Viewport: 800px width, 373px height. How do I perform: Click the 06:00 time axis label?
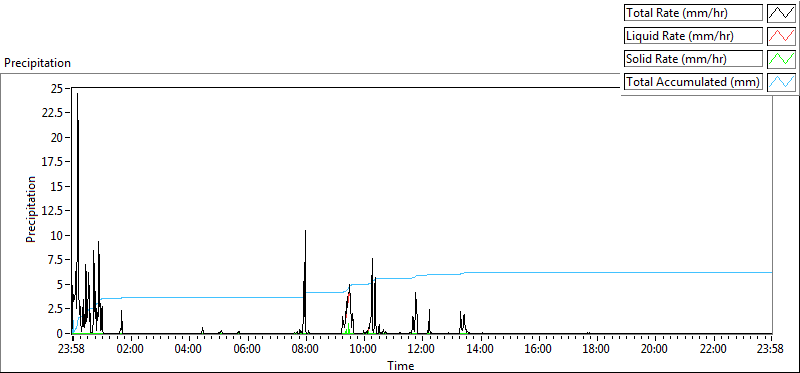(247, 350)
